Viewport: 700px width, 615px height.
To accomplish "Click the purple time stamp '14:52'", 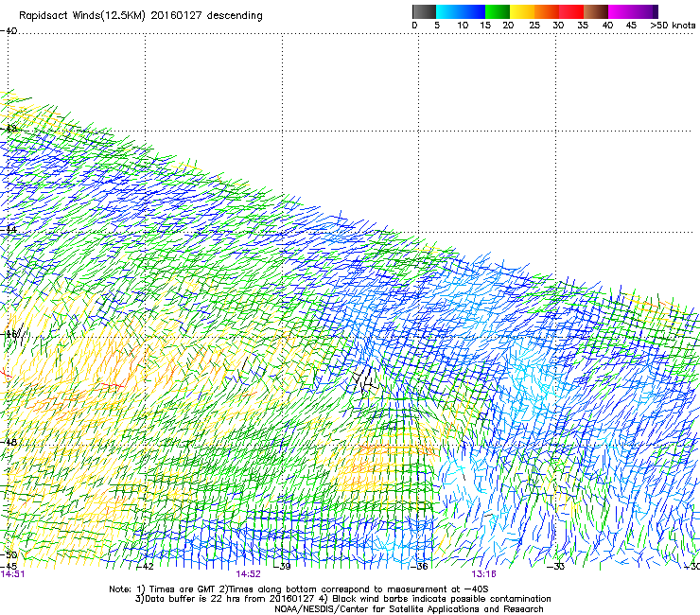I will pyautogui.click(x=248, y=574).
